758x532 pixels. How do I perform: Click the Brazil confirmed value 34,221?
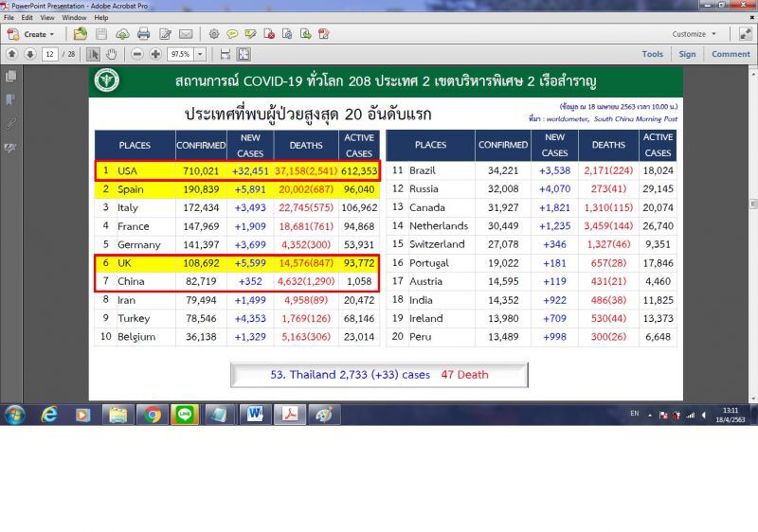(x=503, y=170)
